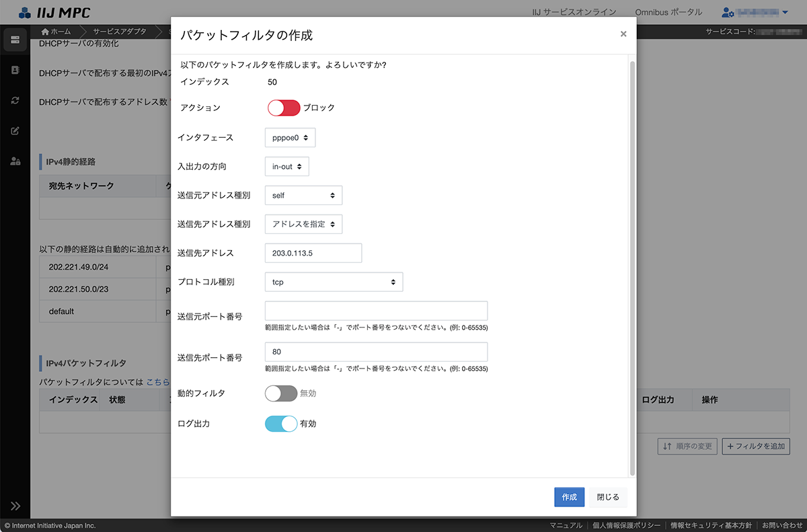This screenshot has height=532, width=807.
Task: Expand the プロトコル種別 tcp dropdown
Action: [x=334, y=282]
